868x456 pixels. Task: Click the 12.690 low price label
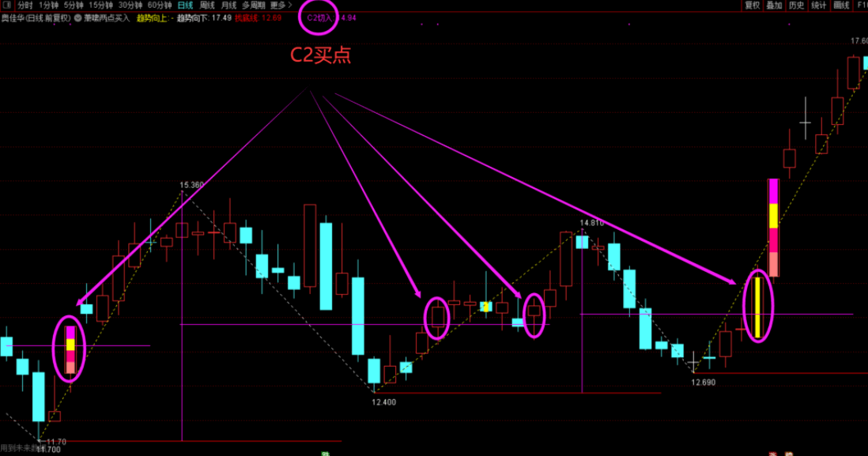pyautogui.click(x=703, y=383)
